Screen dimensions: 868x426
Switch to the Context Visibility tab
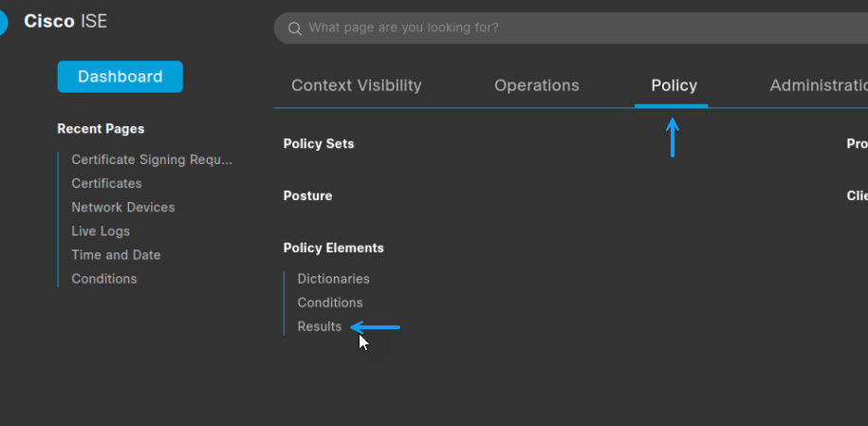357,85
